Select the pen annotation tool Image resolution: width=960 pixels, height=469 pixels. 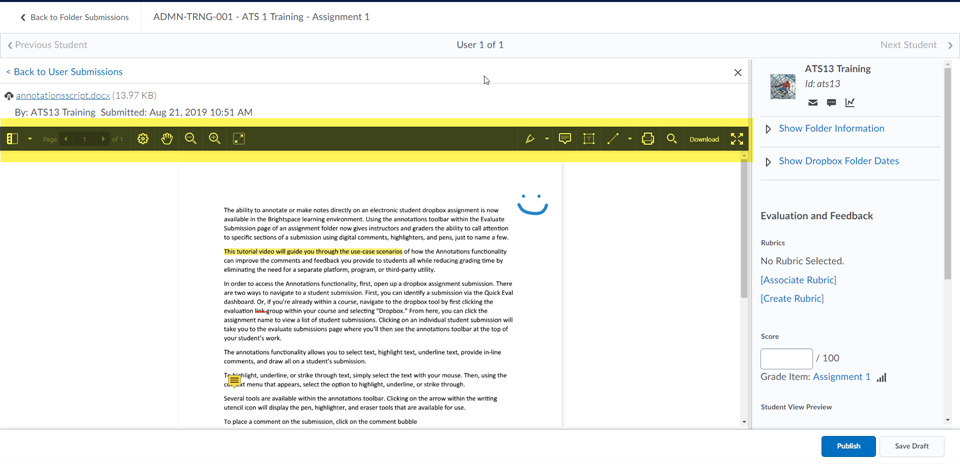[x=530, y=139]
